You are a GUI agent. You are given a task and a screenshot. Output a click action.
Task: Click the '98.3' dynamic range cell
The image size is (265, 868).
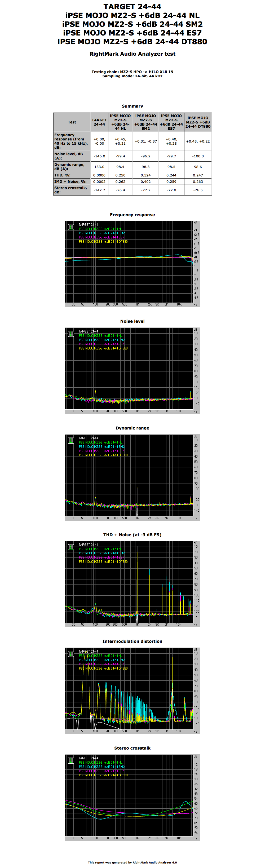pyautogui.click(x=146, y=167)
